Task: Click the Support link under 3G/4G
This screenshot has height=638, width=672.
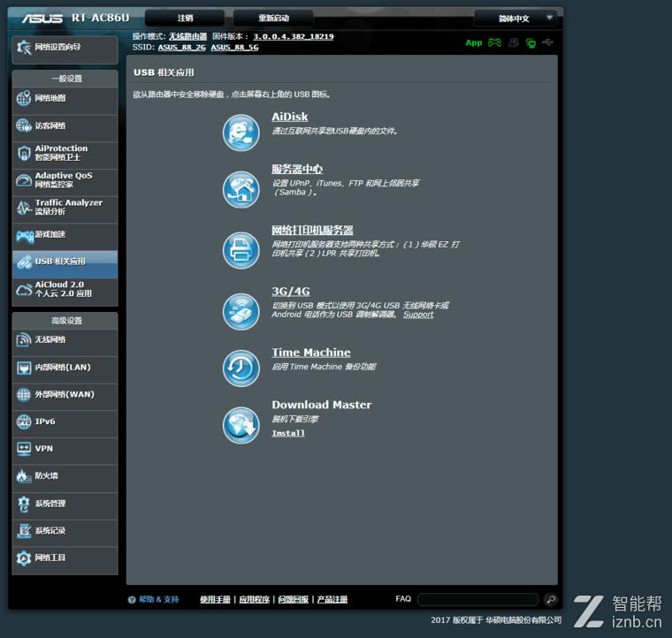Action: (x=418, y=315)
